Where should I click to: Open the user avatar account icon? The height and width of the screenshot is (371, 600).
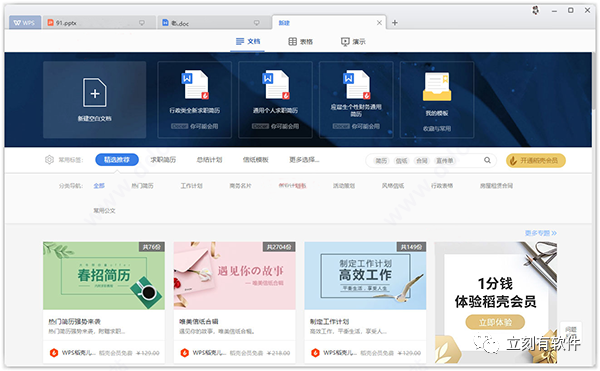[x=535, y=10]
